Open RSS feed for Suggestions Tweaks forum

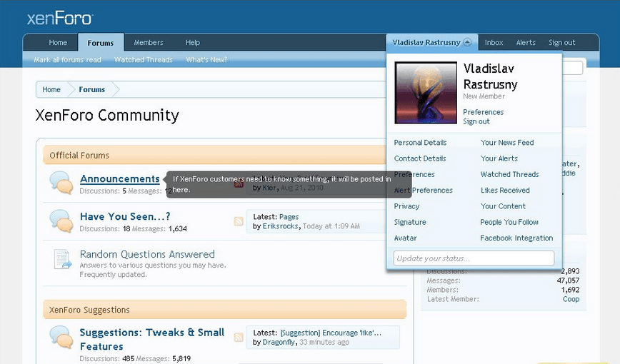coord(239,337)
